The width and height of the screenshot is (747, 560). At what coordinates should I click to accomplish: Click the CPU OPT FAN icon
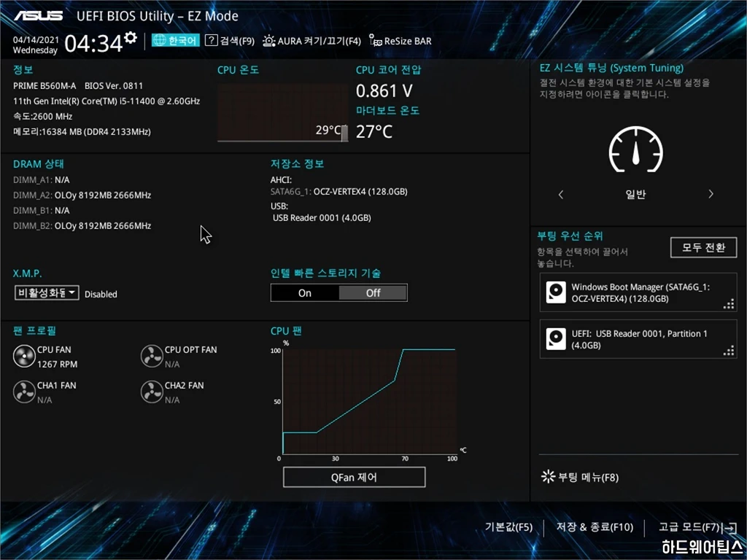coord(152,356)
